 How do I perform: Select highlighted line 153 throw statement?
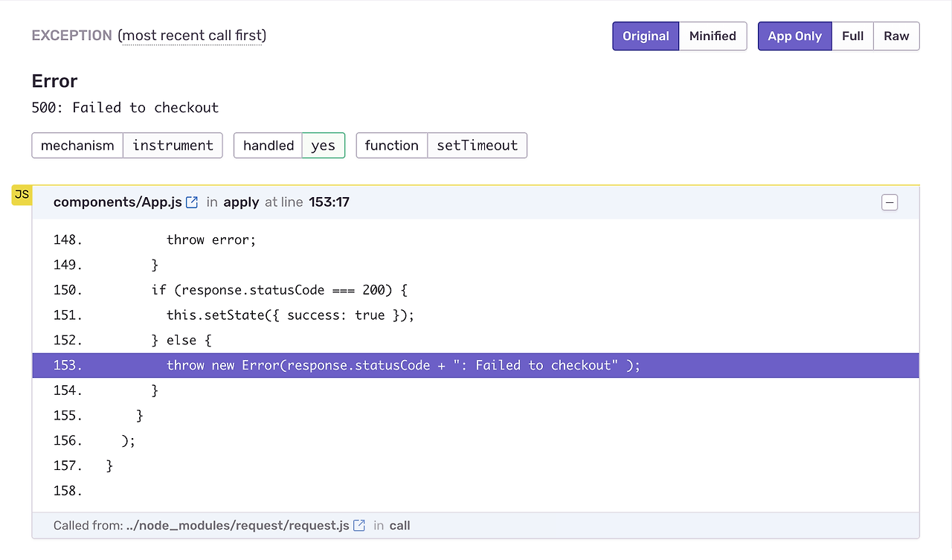click(x=403, y=365)
